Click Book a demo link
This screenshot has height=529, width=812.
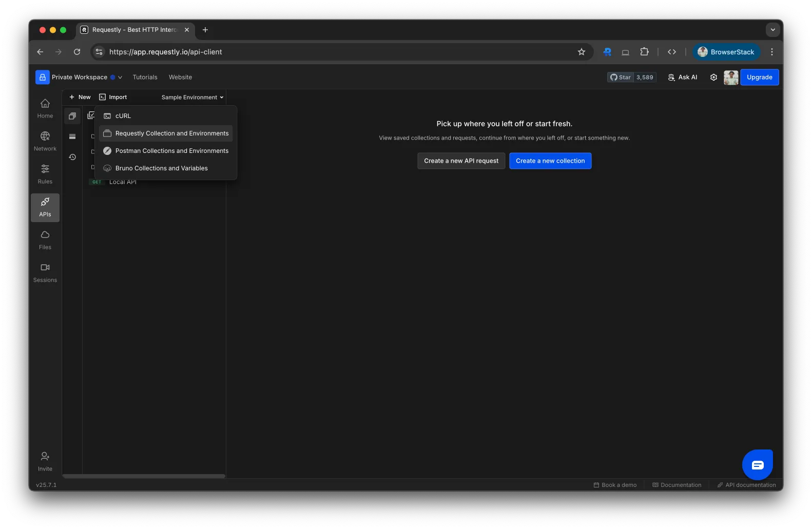pyautogui.click(x=615, y=485)
